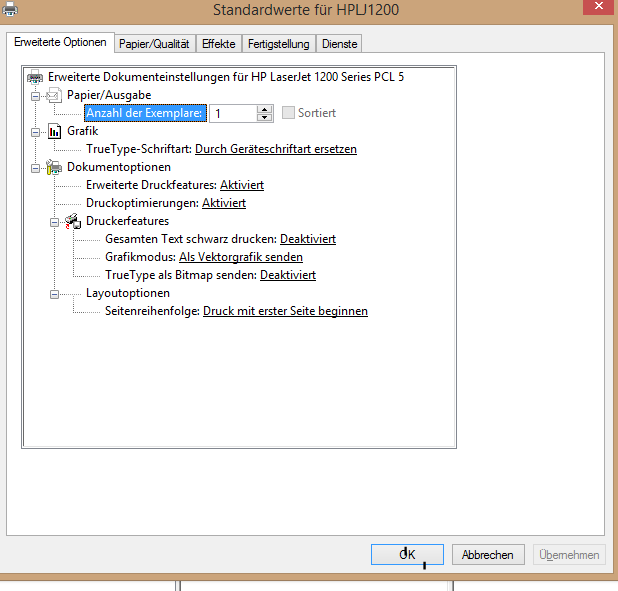The height and width of the screenshot is (591, 618).
Task: Click the Abbrechen button
Action: pos(488,554)
